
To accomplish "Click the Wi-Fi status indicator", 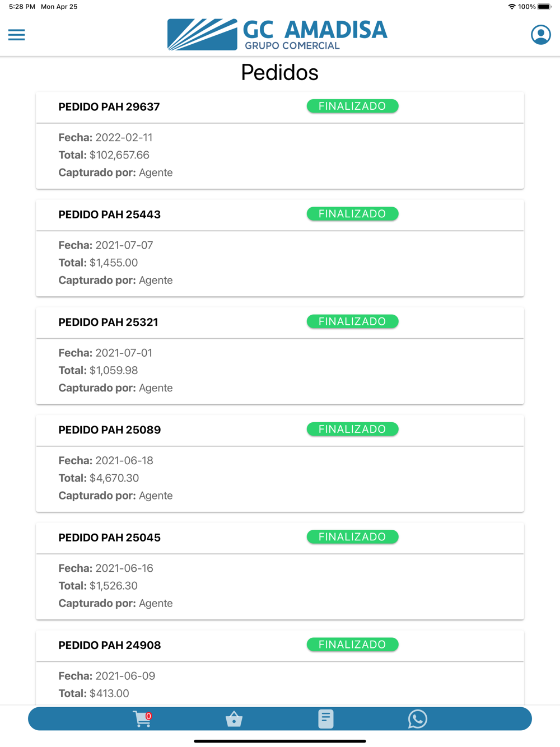I will [512, 7].
